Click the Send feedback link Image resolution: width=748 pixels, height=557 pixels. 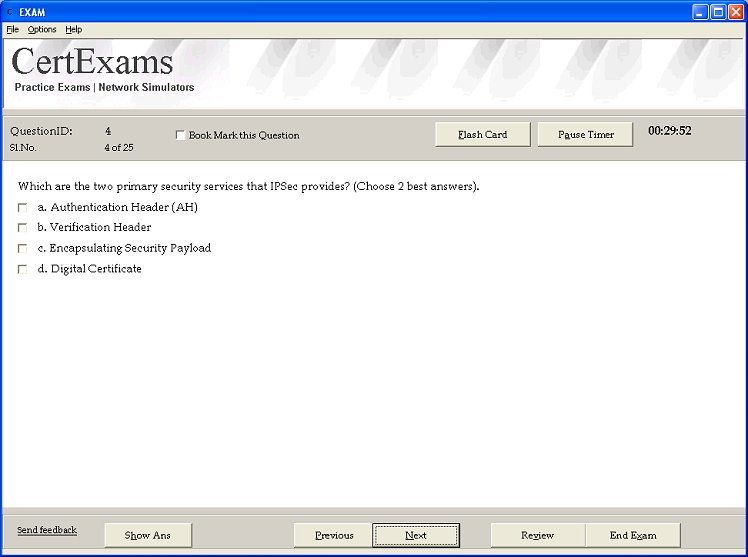[x=47, y=530]
